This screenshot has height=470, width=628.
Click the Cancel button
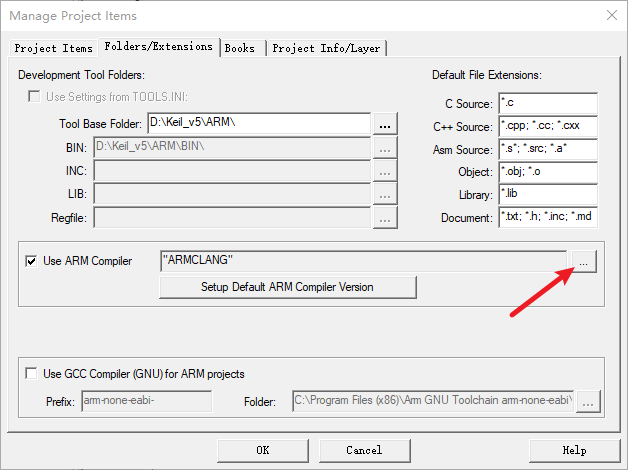364,450
